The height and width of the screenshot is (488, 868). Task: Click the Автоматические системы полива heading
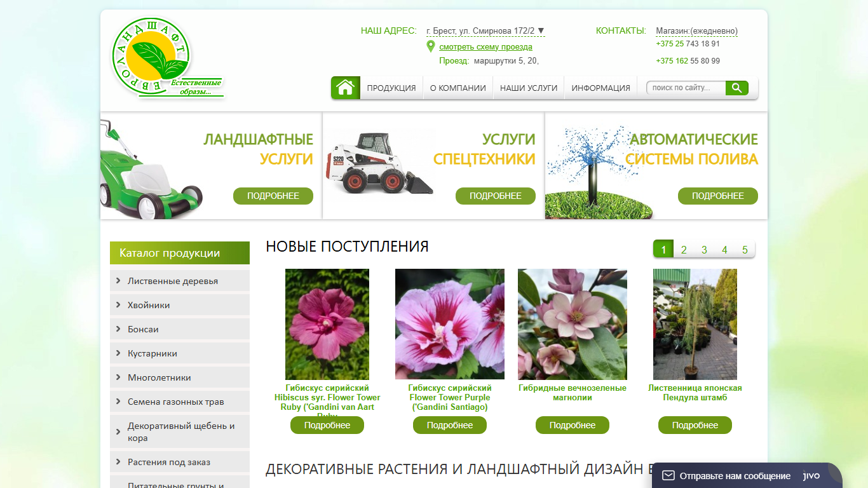coord(692,149)
